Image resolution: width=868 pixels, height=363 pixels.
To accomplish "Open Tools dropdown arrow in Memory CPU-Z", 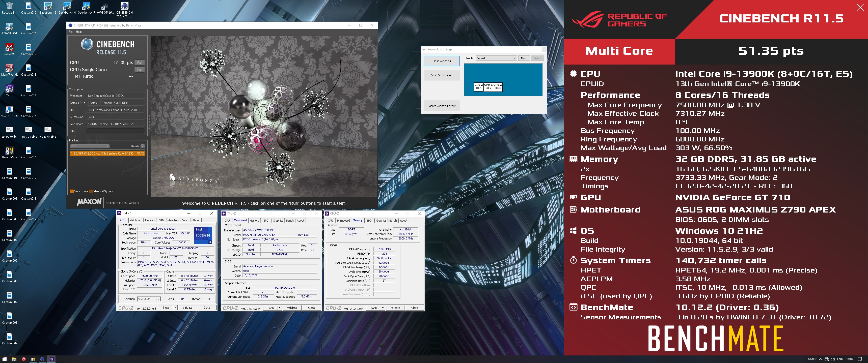I will pos(383,308).
